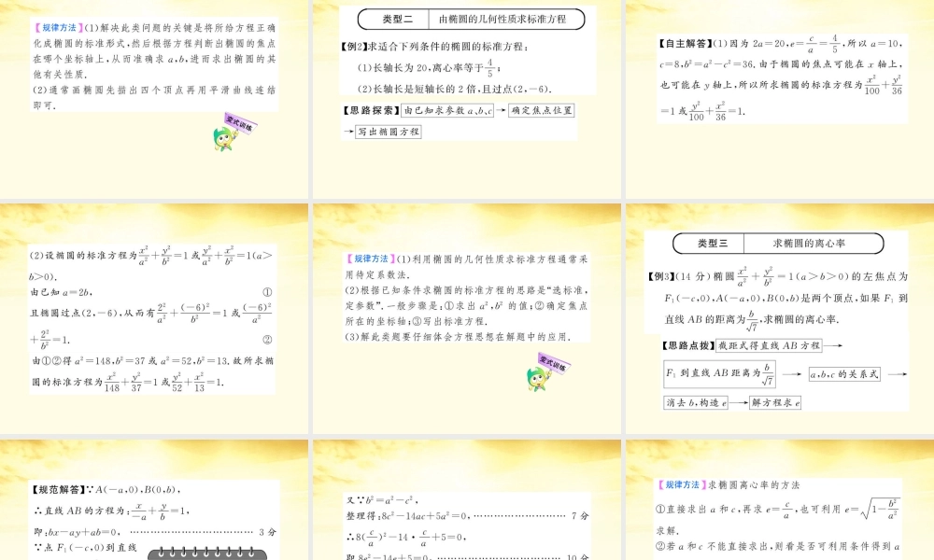
Task: Select the 【自主解答】 label
Action: [x=685, y=44]
